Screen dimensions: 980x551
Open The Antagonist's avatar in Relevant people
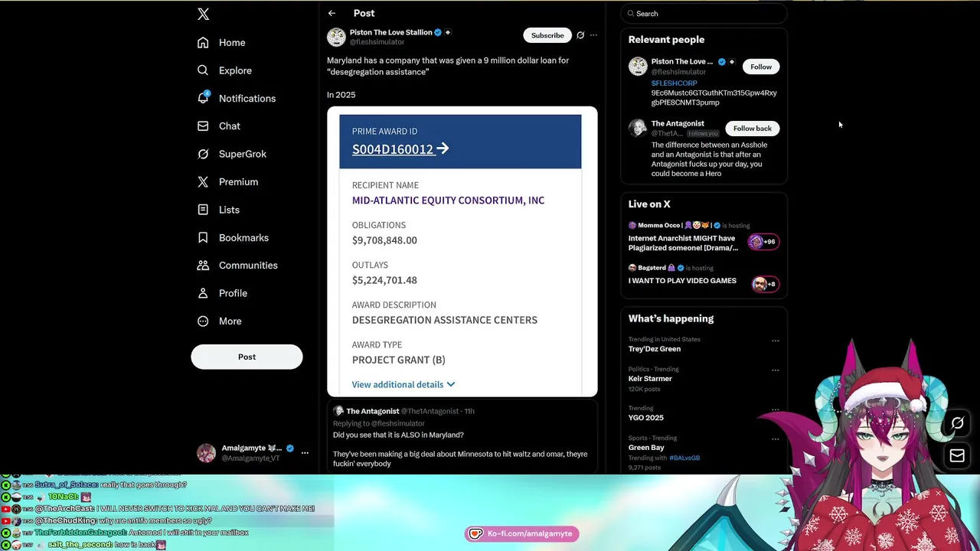click(638, 128)
